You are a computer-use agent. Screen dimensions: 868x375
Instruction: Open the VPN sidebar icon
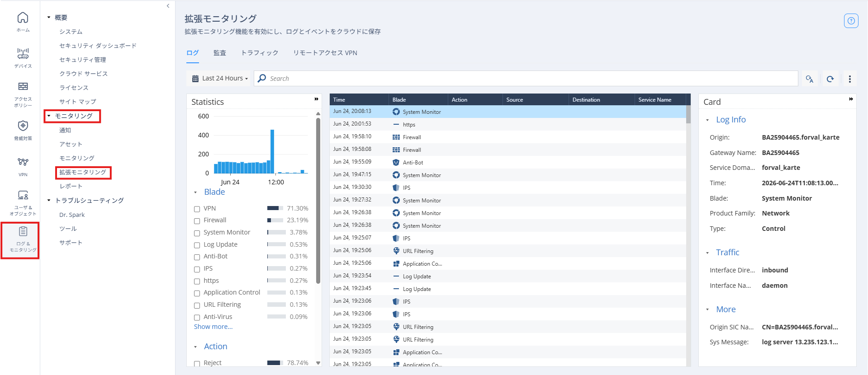click(23, 167)
